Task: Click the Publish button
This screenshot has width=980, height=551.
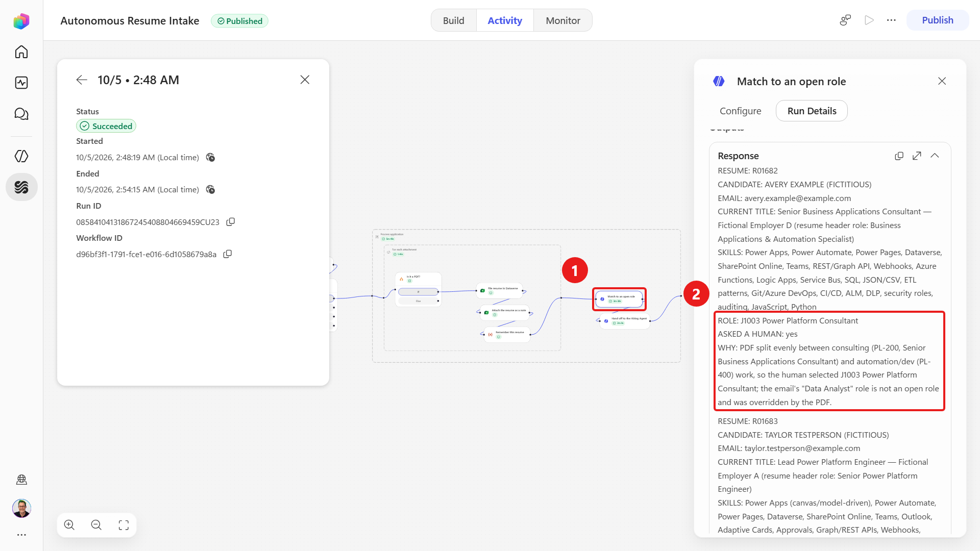Action: tap(938, 20)
